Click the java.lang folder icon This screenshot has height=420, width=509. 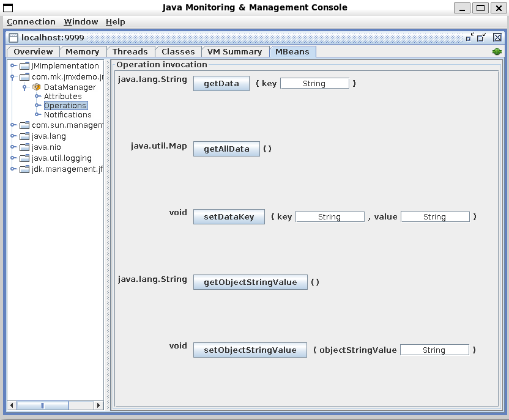tap(24, 136)
